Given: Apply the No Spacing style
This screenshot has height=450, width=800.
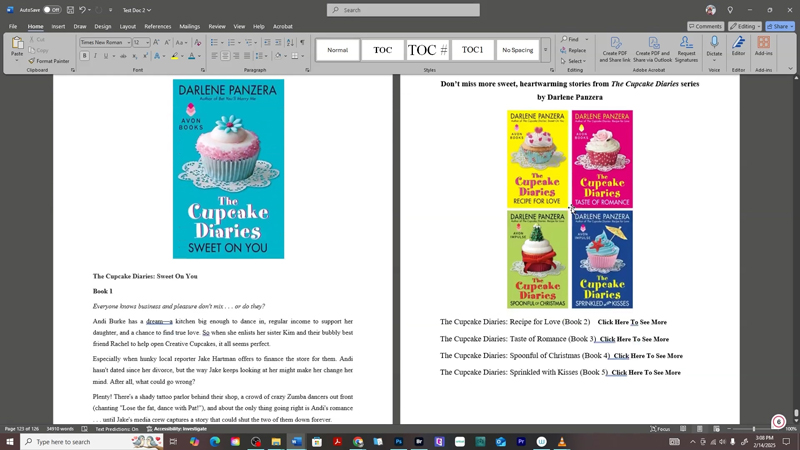Looking at the screenshot, I should coord(517,50).
